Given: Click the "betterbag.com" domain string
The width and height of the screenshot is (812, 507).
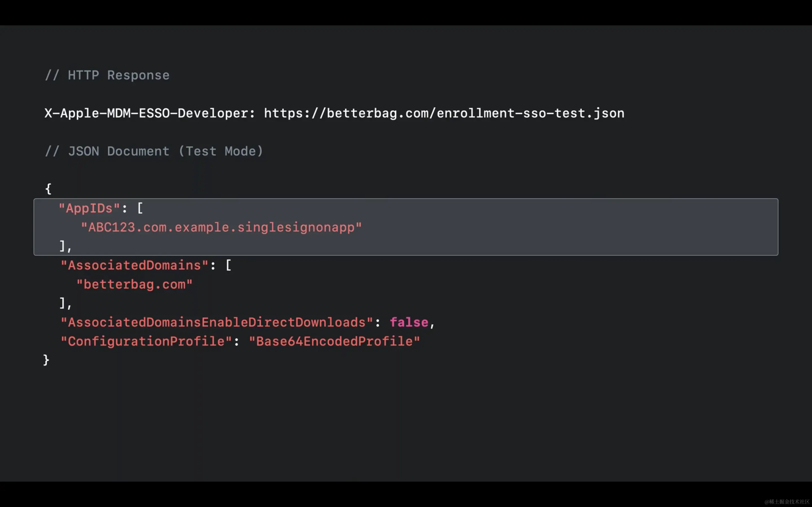Looking at the screenshot, I should tap(134, 284).
